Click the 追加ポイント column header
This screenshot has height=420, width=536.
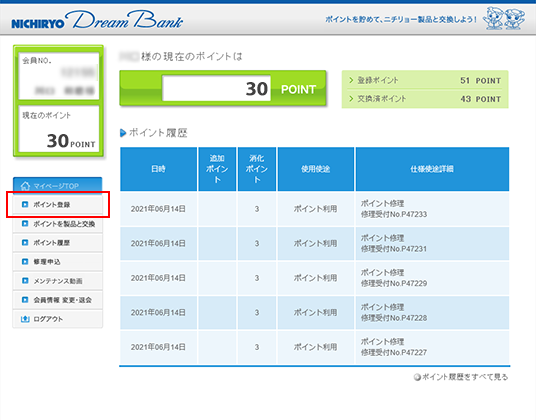(x=217, y=169)
